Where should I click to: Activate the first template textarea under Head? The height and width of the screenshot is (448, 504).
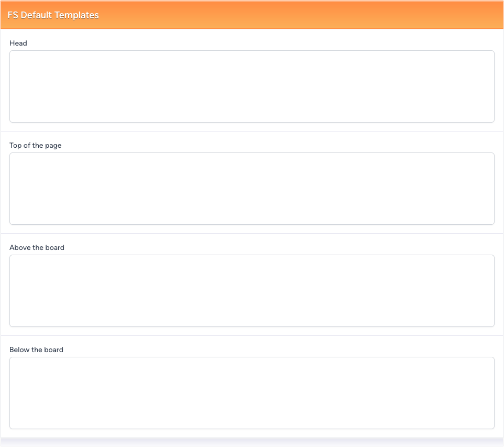point(251,86)
